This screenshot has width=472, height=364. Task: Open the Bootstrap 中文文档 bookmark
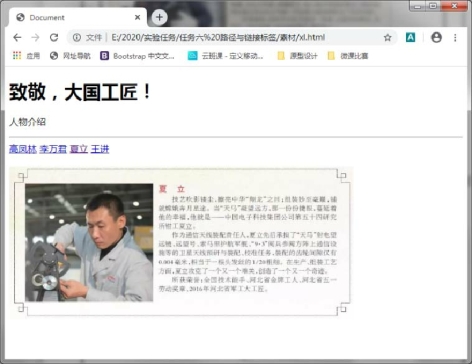point(137,56)
